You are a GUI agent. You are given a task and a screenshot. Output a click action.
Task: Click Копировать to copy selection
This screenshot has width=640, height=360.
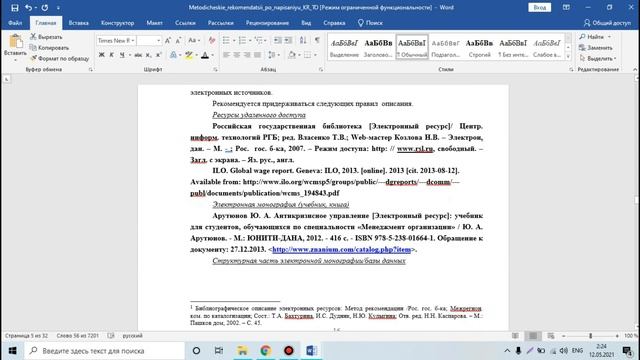coord(49,48)
